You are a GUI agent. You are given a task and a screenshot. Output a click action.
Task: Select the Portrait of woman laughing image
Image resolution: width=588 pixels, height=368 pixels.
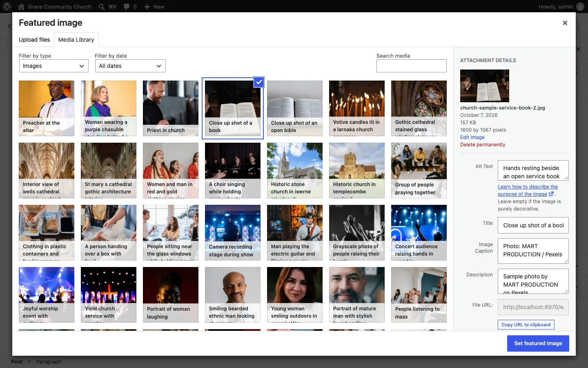(x=171, y=295)
